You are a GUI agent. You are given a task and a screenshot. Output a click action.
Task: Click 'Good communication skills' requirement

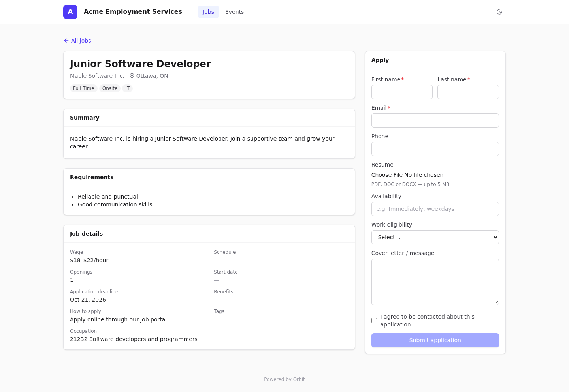(x=115, y=204)
